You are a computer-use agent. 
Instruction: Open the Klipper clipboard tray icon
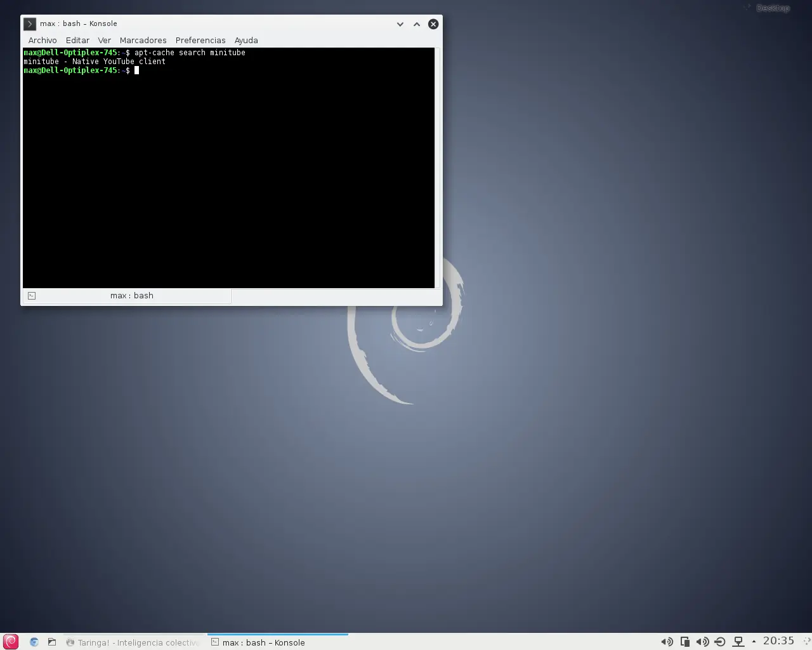pos(684,642)
